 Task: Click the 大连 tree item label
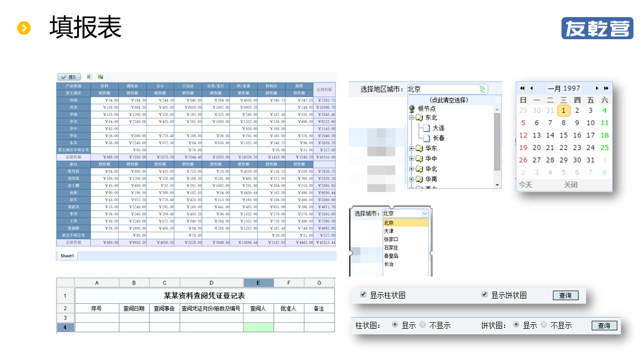[438, 128]
